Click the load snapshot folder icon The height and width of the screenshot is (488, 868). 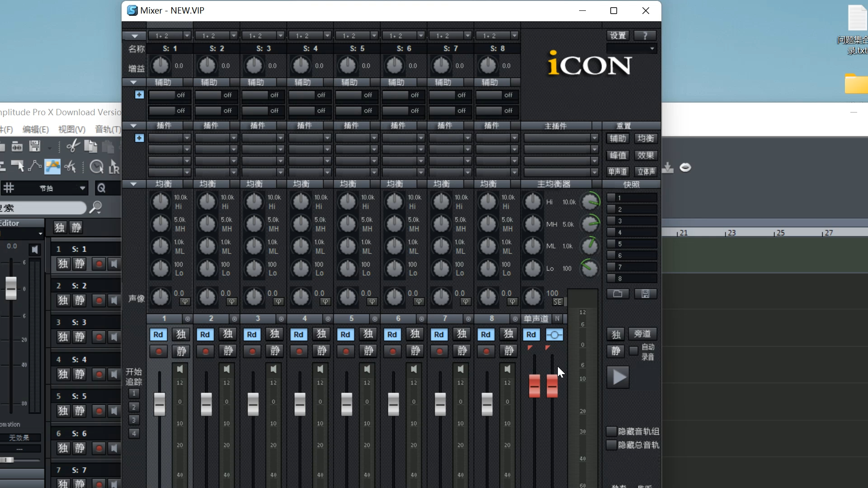click(618, 294)
